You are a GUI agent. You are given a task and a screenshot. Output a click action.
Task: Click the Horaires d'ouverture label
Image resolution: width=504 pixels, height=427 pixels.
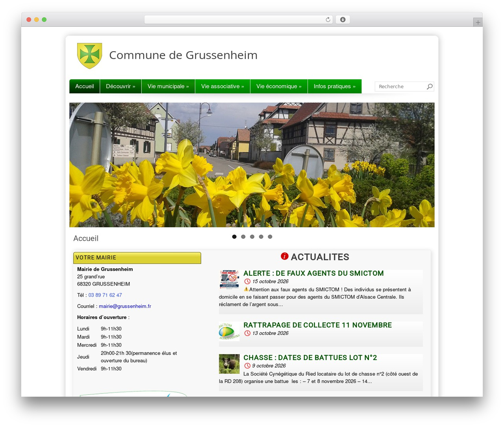102,317
